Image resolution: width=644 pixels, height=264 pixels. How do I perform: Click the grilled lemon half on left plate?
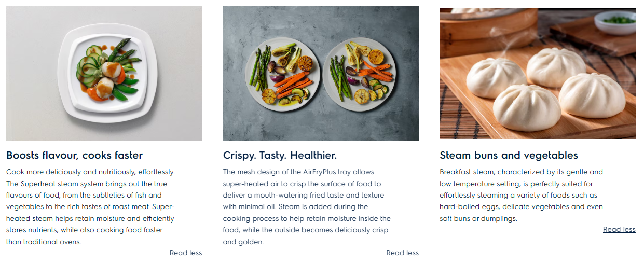coord(305,63)
